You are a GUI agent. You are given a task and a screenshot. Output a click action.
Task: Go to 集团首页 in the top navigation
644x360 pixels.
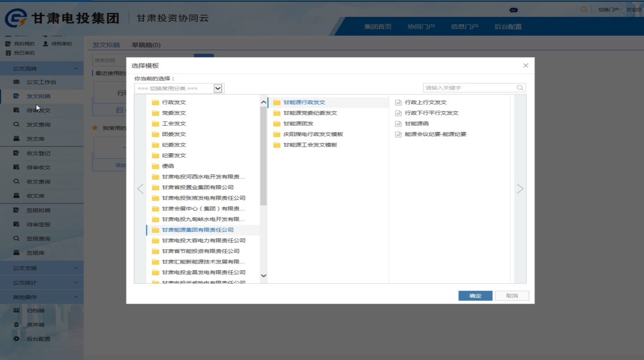pyautogui.click(x=378, y=27)
